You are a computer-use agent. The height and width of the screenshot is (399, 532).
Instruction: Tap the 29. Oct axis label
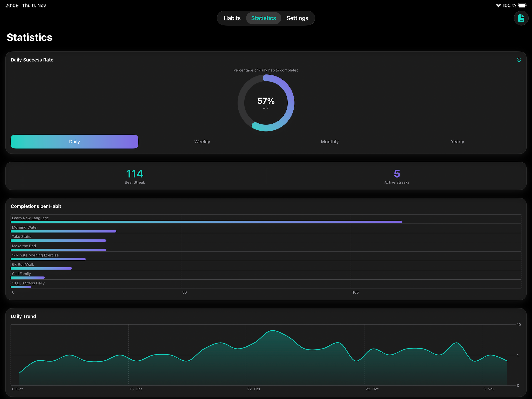372,389
